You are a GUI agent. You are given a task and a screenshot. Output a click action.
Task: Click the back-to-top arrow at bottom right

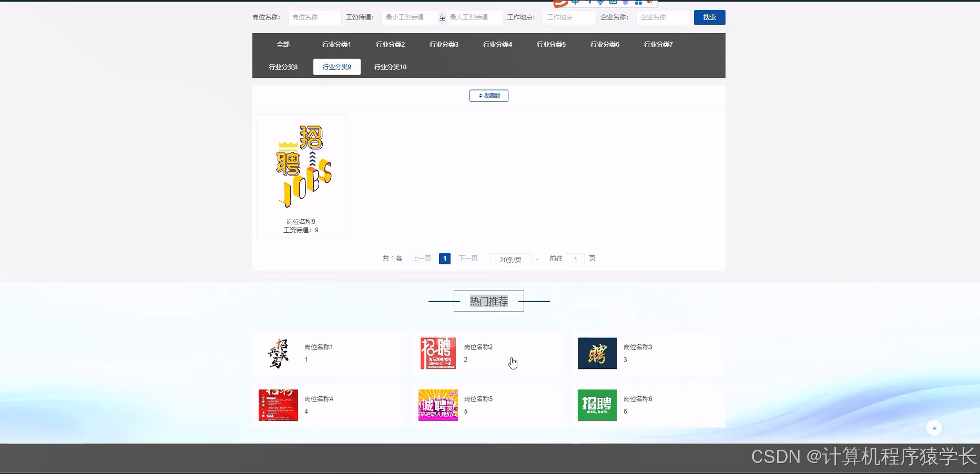934,427
